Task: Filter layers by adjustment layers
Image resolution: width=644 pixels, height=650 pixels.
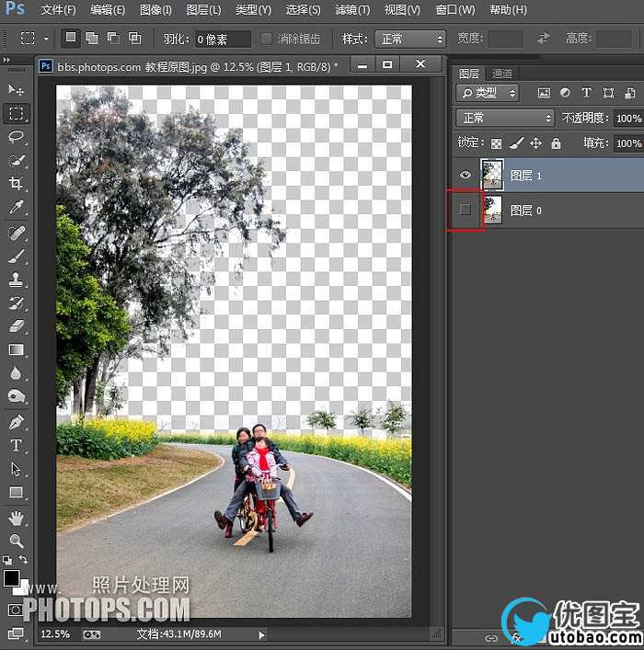Action: pyautogui.click(x=565, y=93)
